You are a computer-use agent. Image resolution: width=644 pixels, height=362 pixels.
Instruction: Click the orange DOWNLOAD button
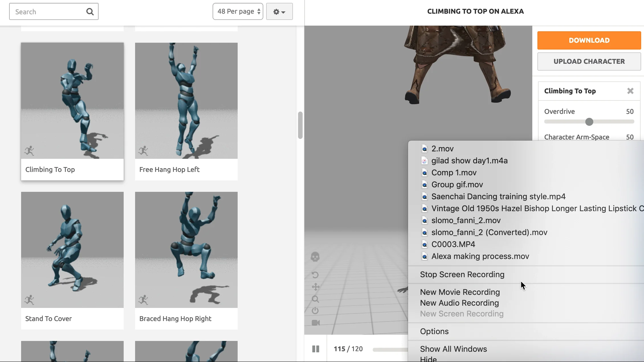pyautogui.click(x=589, y=40)
